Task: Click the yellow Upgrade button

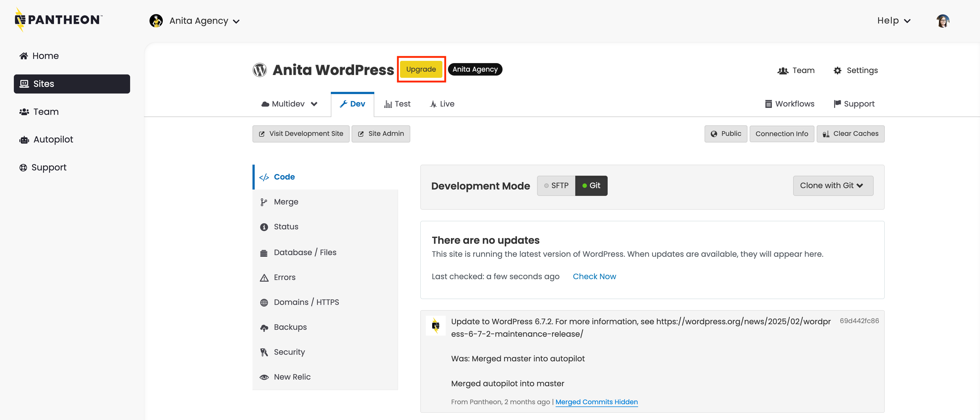Action: [x=421, y=69]
